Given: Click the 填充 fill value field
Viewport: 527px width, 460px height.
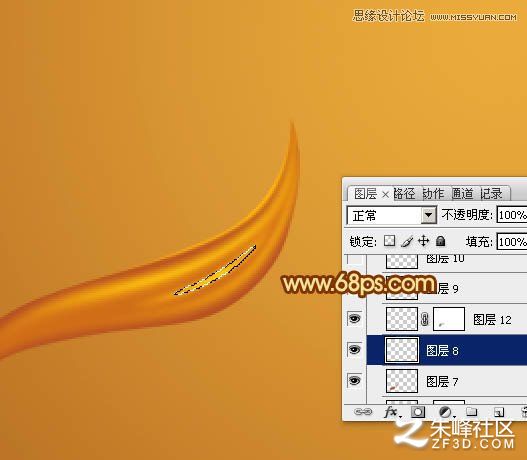Looking at the screenshot, I should pos(512,242).
